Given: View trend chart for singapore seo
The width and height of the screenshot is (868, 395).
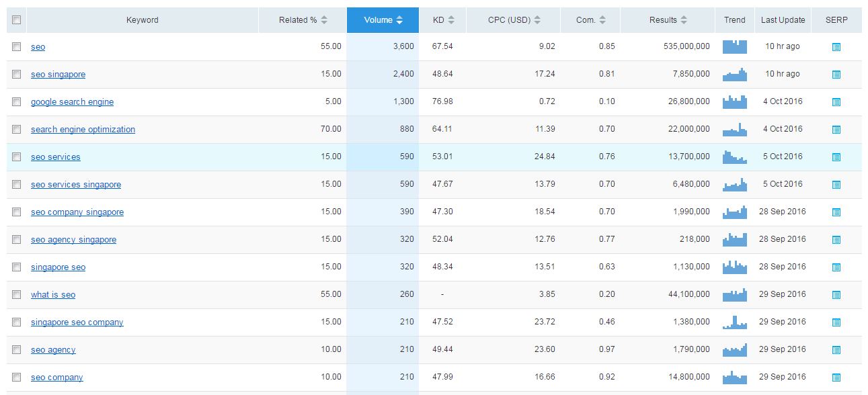Looking at the screenshot, I should click(735, 267).
